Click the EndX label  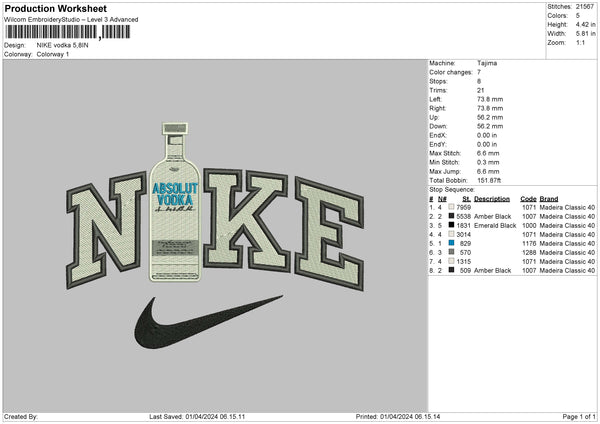click(x=438, y=135)
